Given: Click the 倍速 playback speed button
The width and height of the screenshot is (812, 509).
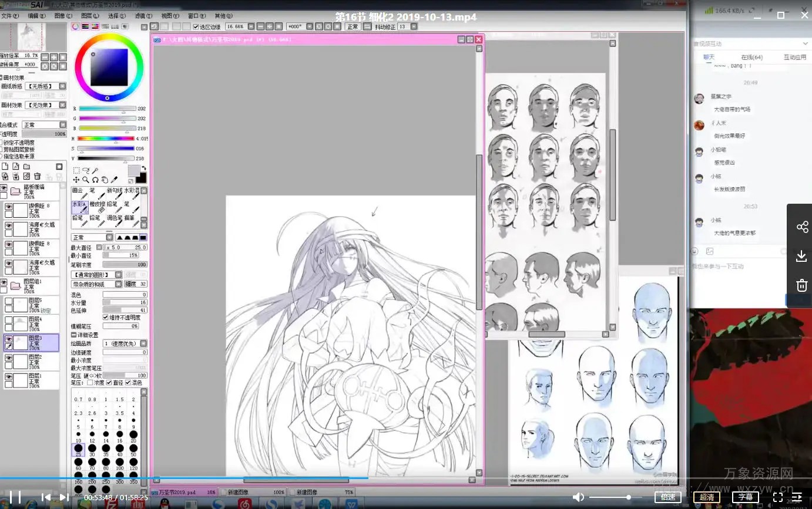Looking at the screenshot, I should 667,497.
